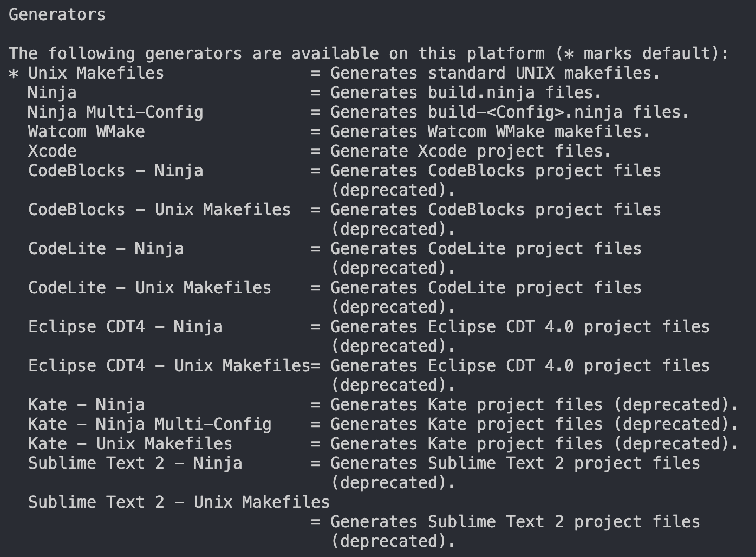756x557 pixels.
Task: Click 'Kate - Unix Makefiles' generator
Action: pyautogui.click(x=130, y=444)
